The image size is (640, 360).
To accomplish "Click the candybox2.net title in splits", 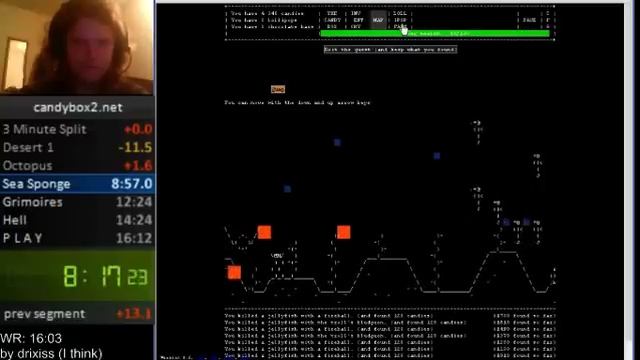I will (x=78, y=108).
